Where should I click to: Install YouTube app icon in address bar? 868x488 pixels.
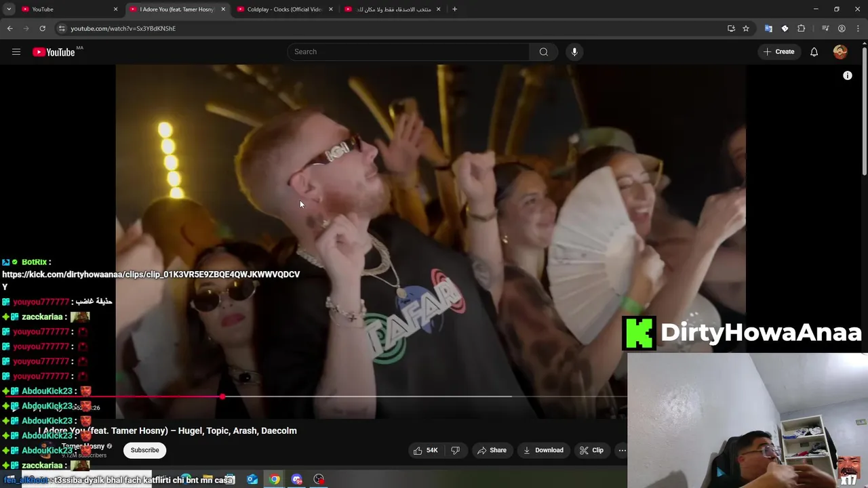pyautogui.click(x=731, y=28)
